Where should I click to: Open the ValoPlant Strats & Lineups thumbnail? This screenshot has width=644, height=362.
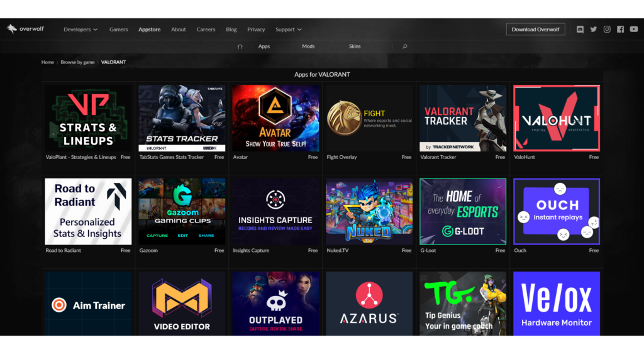88,118
